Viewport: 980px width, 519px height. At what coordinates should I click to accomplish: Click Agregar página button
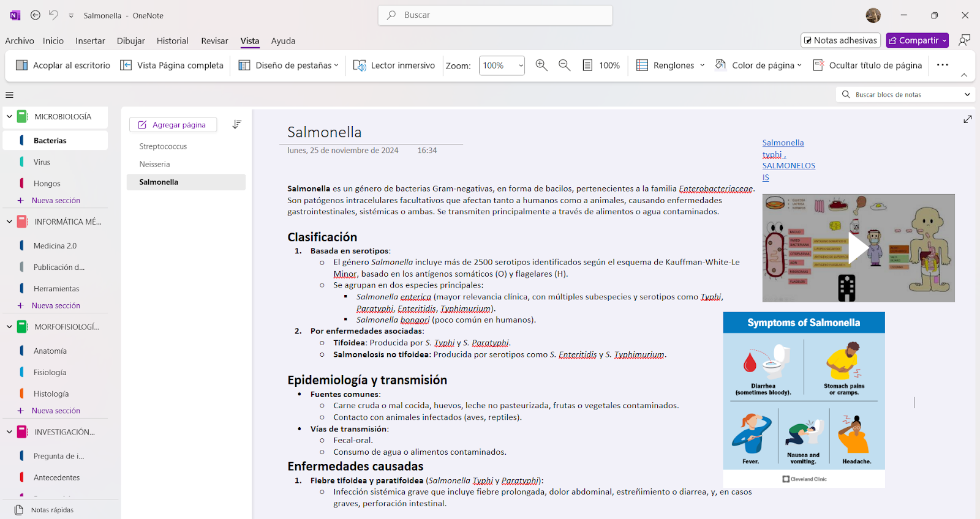[173, 125]
